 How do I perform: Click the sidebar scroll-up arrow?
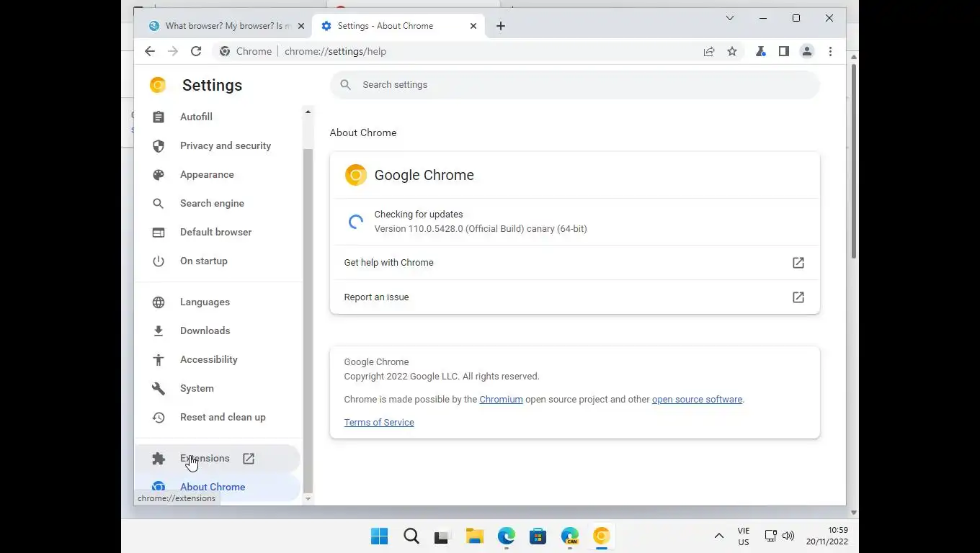click(x=308, y=112)
